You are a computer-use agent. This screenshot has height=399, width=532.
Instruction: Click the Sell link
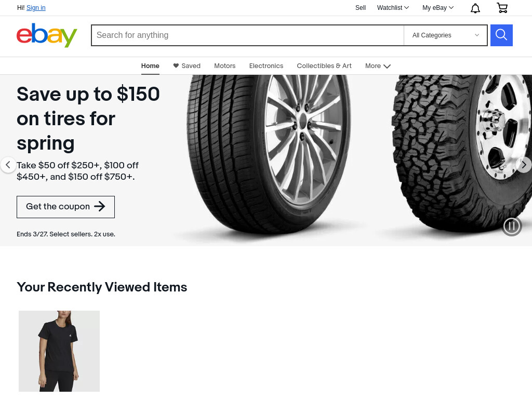coord(361,8)
